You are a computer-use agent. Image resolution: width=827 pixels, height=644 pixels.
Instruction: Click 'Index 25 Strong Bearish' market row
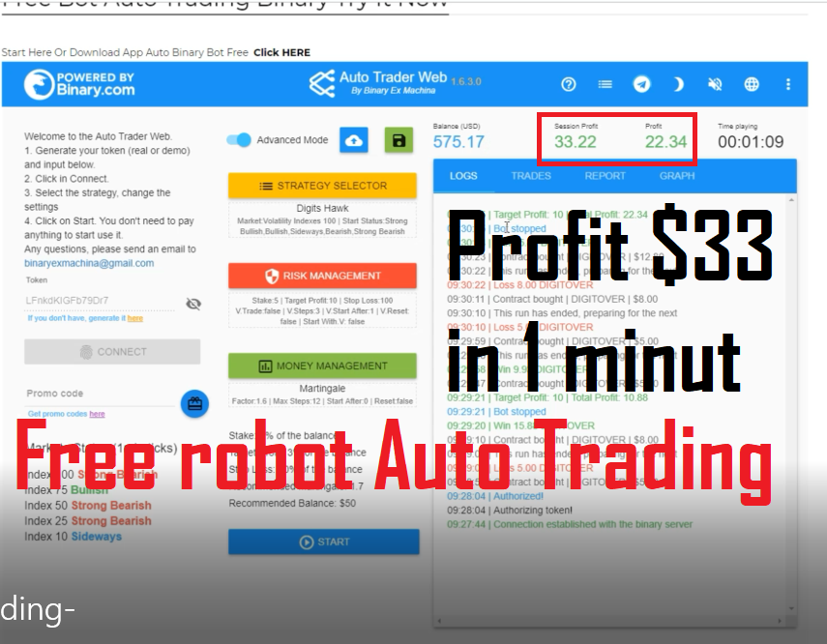[x=88, y=521]
